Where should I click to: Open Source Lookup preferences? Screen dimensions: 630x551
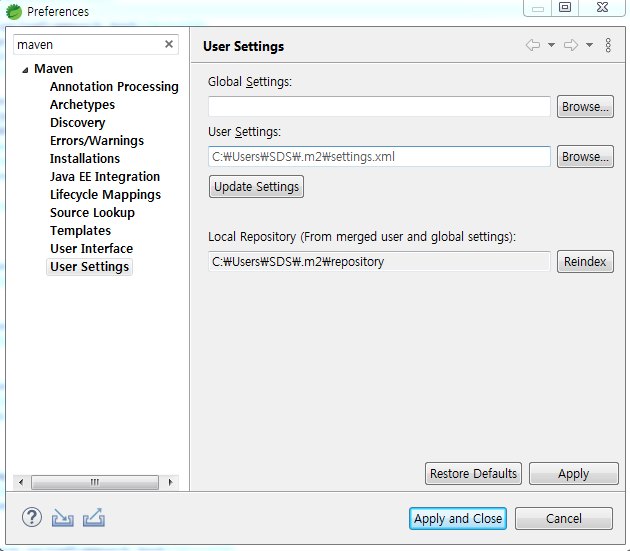click(x=92, y=213)
